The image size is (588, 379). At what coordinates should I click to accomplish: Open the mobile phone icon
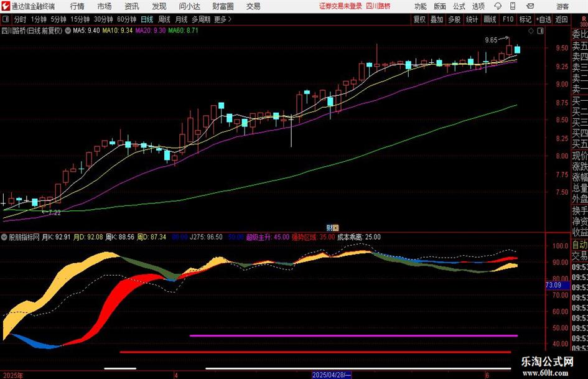point(513,6)
